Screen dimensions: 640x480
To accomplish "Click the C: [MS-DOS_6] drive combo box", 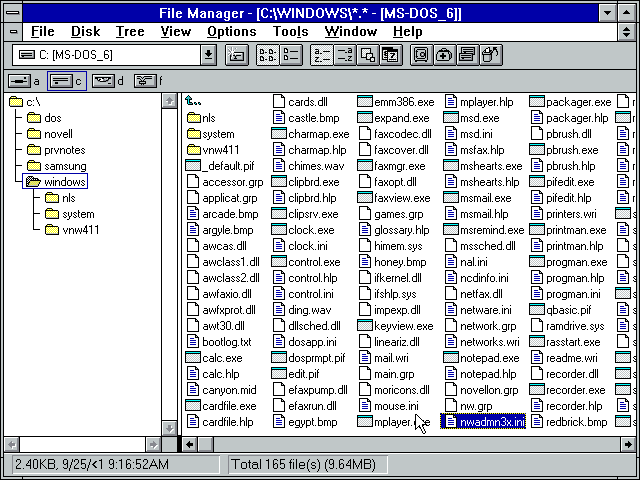I will pos(107,55).
